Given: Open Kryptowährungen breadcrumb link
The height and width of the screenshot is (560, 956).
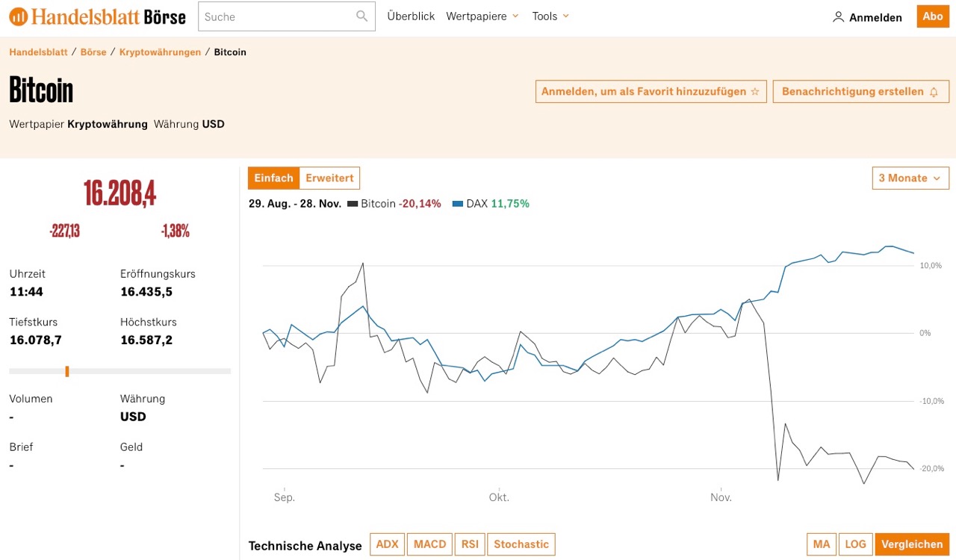Looking at the screenshot, I should click(160, 52).
